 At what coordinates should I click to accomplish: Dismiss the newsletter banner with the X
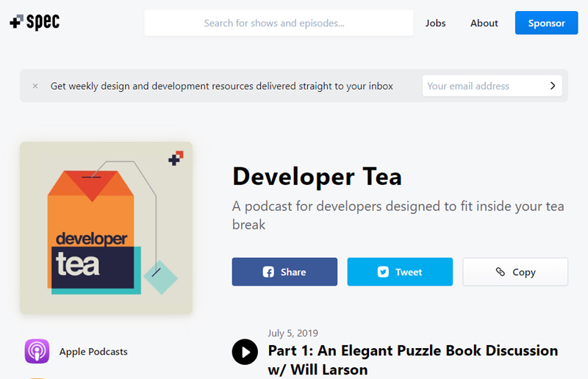click(35, 86)
